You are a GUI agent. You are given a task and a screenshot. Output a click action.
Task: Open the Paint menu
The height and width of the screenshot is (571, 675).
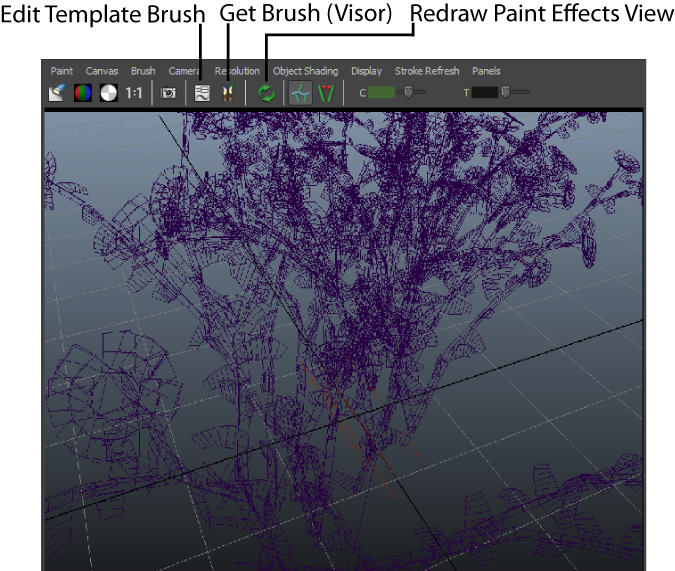coord(62,71)
